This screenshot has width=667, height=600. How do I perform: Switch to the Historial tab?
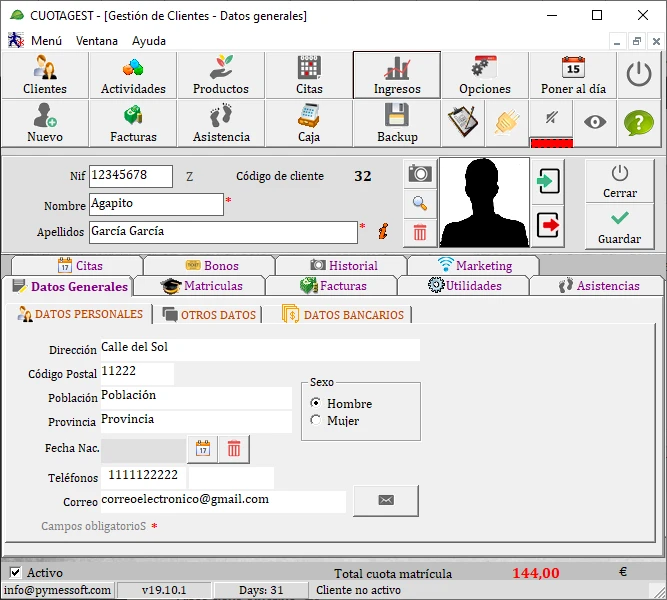click(x=342, y=266)
